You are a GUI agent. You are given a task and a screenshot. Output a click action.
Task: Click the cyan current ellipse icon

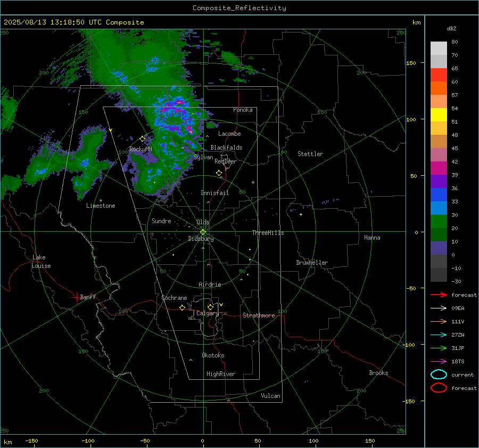click(x=439, y=374)
